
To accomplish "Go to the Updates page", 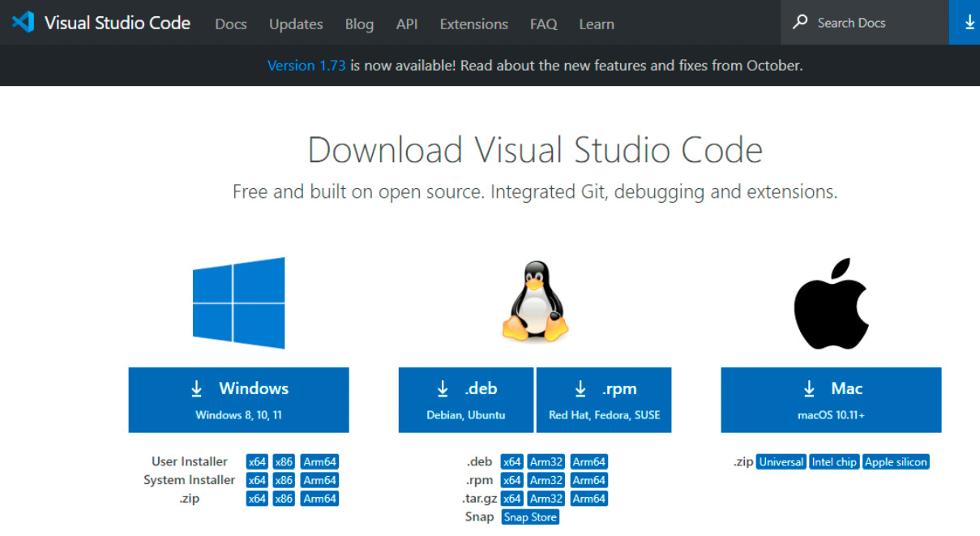I will 296,24.
